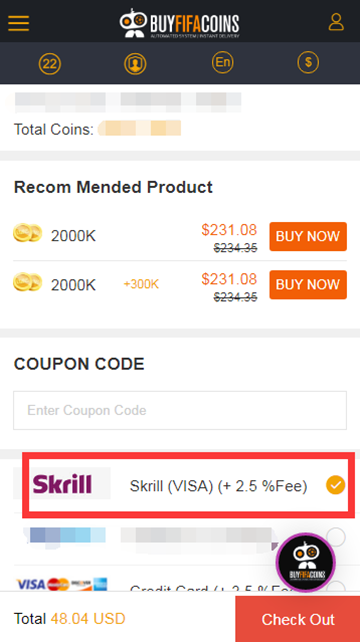Open the robot live chat bubble

306,563
